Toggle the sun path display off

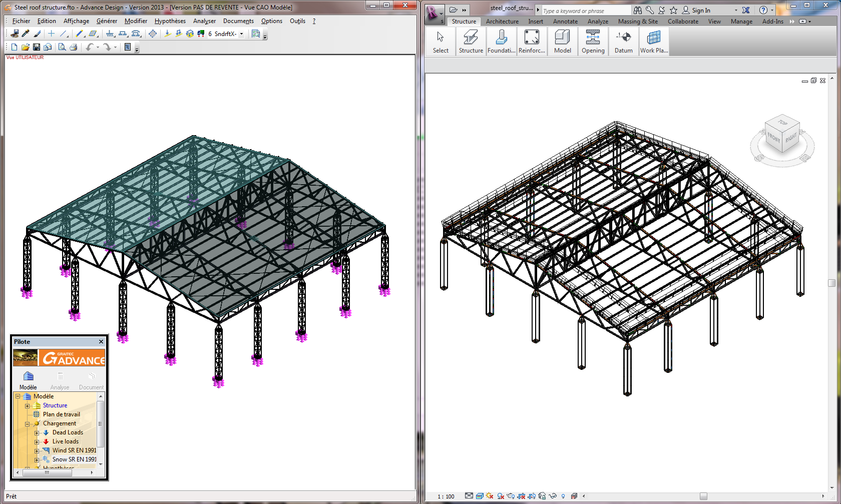coord(489,495)
